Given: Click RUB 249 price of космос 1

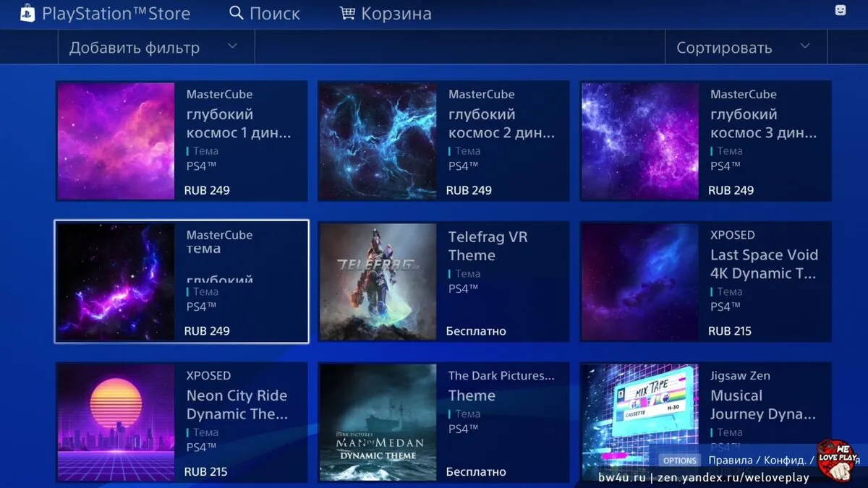Looking at the screenshot, I should [207, 190].
